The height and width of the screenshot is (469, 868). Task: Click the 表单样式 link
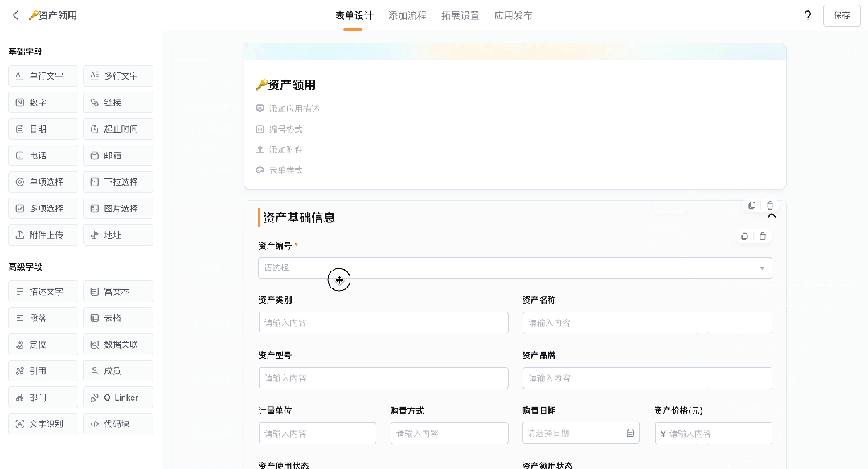[x=285, y=170]
